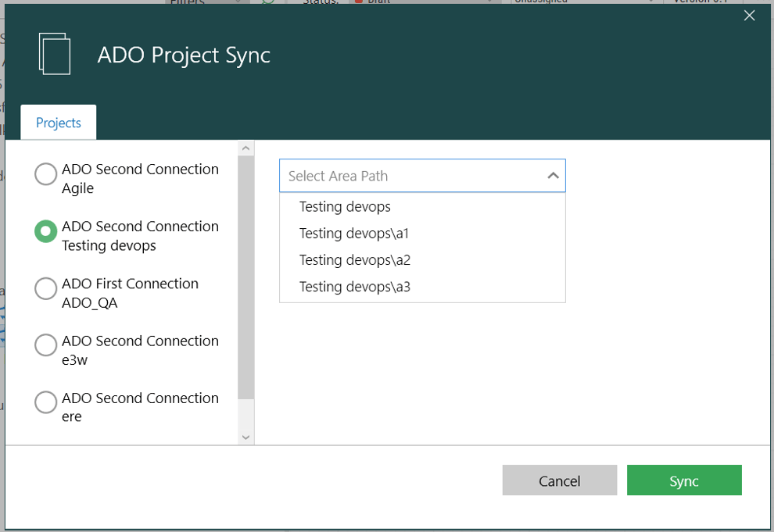Click the Select Area Path field
Screen dimensions: 774x532
point(391,175)
